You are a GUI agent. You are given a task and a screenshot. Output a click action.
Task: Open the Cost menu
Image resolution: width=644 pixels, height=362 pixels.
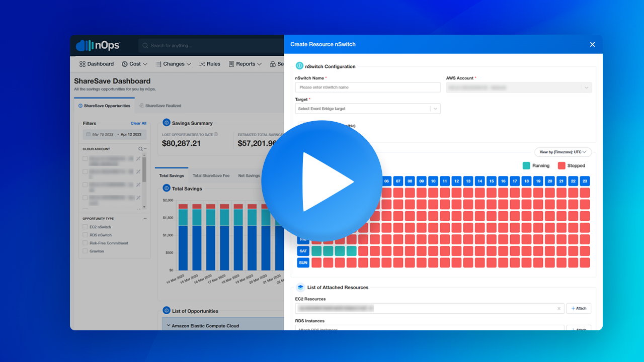click(134, 64)
